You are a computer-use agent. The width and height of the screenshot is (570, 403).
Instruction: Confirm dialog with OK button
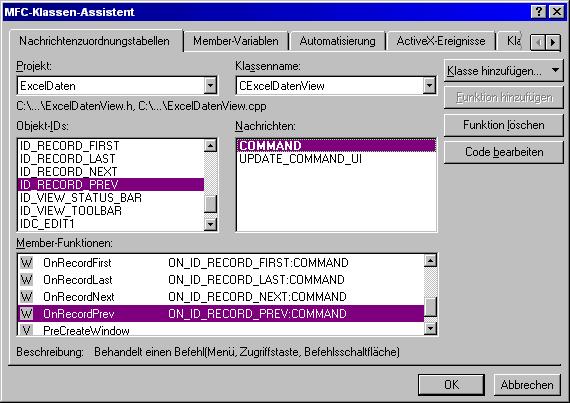(451, 385)
